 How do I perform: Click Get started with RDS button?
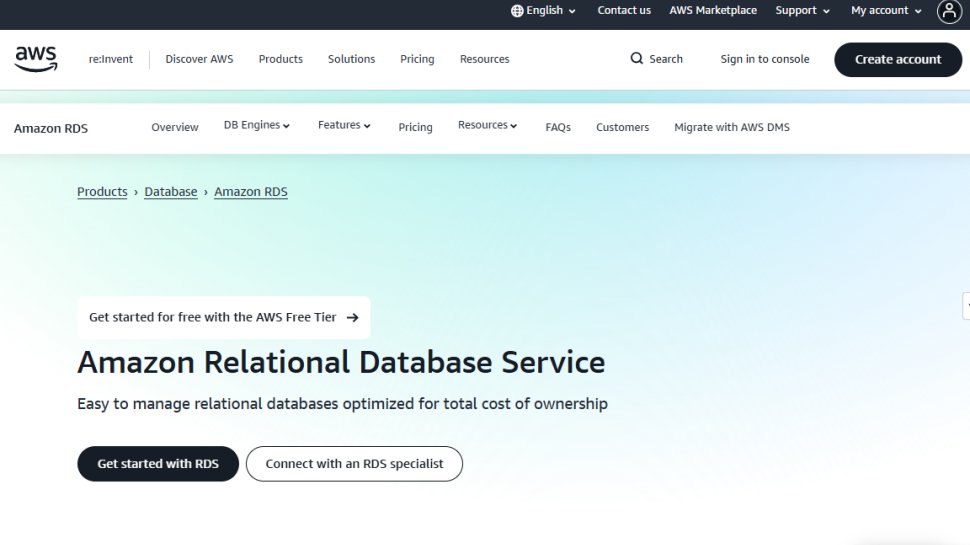[x=158, y=464]
